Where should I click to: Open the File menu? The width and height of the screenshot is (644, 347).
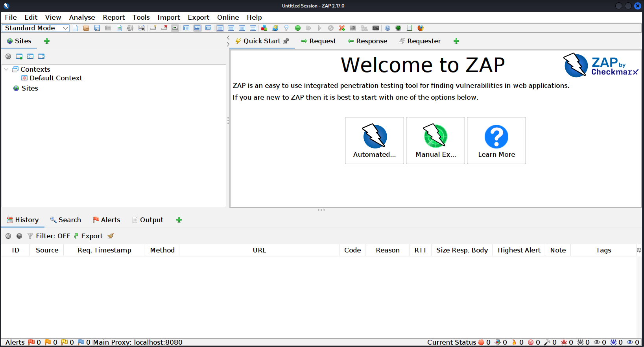coord(11,17)
